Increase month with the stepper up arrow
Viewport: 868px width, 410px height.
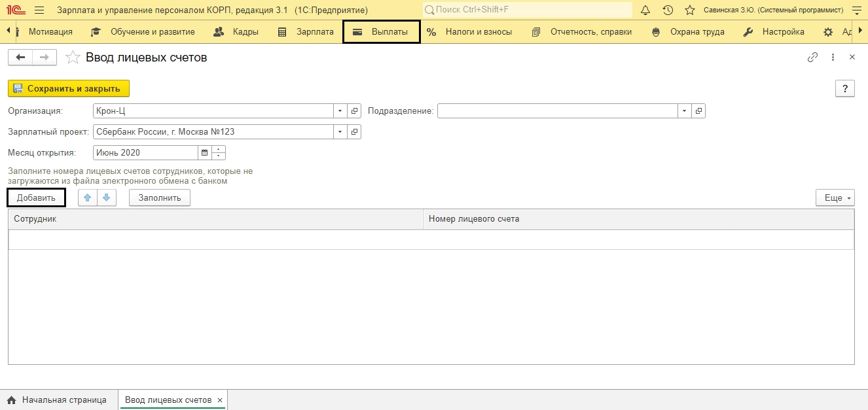click(219, 149)
